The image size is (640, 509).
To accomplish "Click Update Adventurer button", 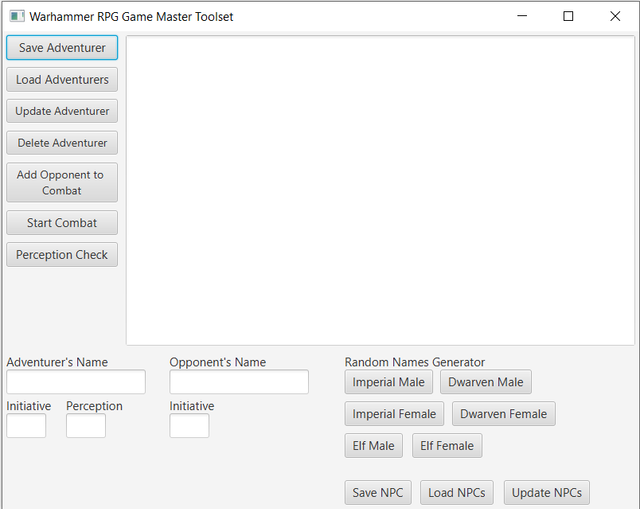I will point(62,111).
